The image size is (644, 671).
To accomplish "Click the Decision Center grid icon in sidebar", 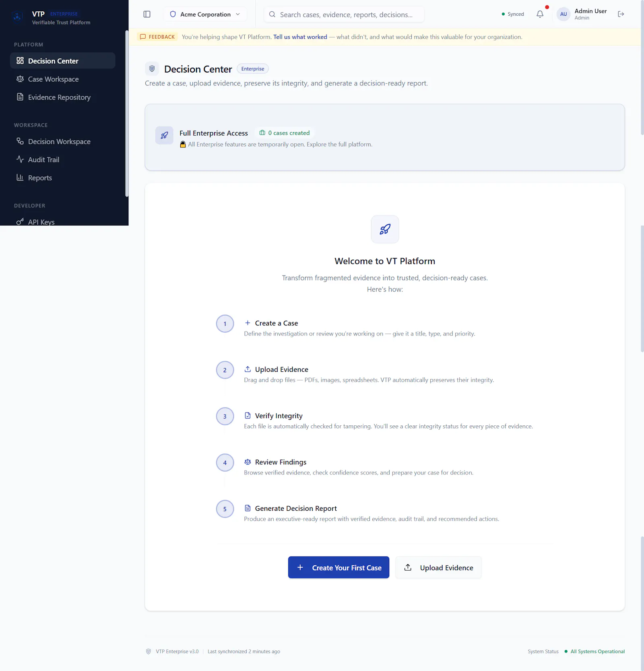I will [20, 60].
